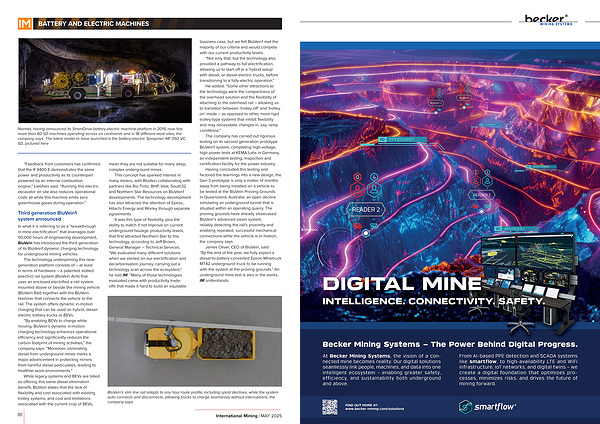Click the smaller reader label right of Reader 2

tap(481, 195)
